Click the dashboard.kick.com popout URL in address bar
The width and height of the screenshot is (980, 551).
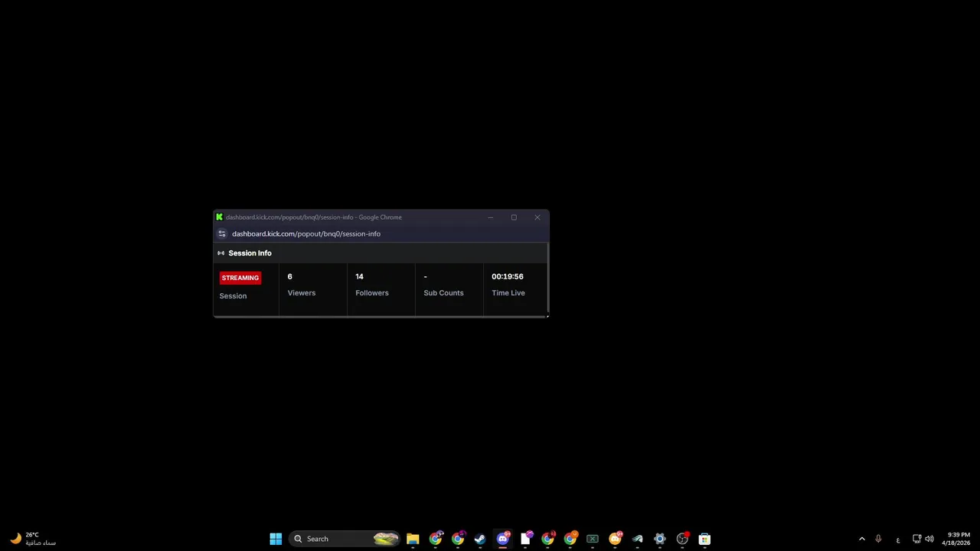point(306,234)
